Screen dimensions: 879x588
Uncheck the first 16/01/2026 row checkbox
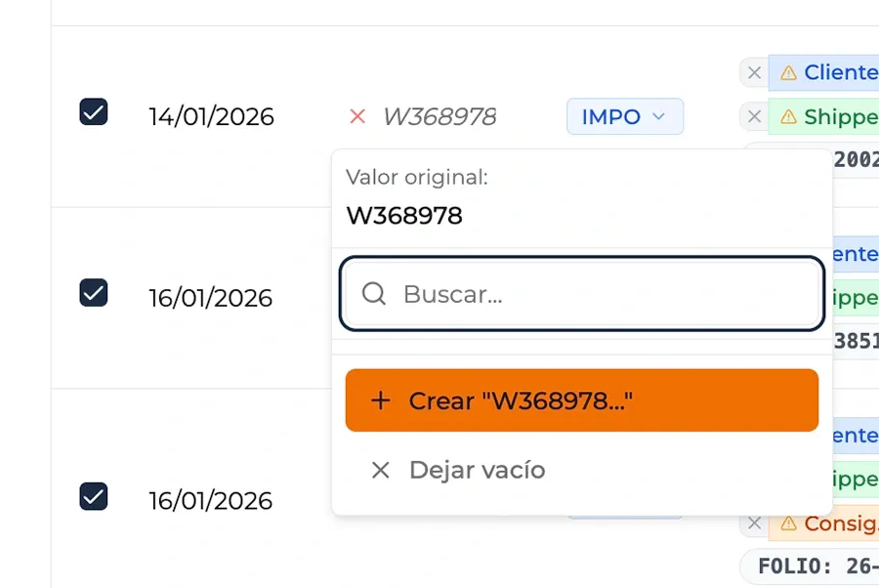point(94,293)
